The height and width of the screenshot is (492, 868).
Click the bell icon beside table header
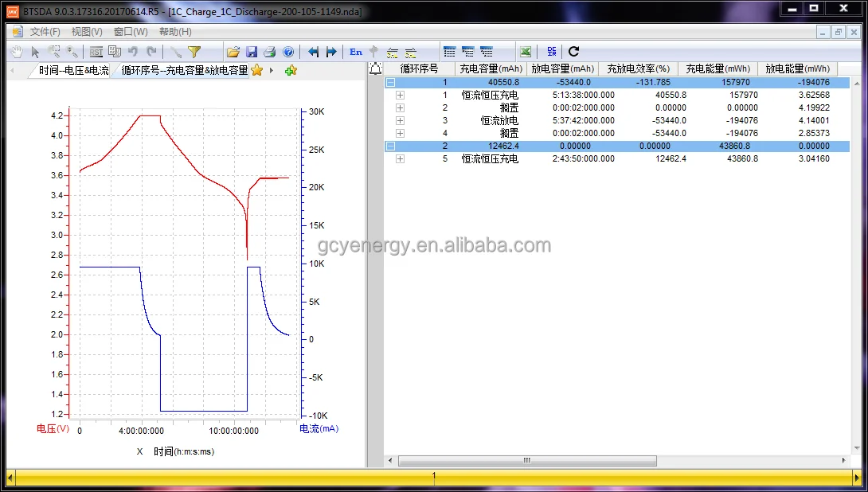click(376, 69)
